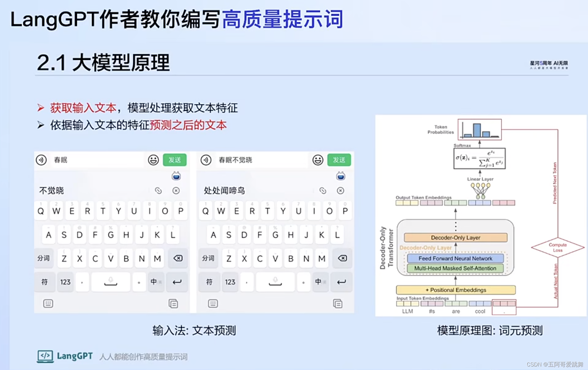Screen dimensions: 588x370
Task: Click period key on right keyboard
Action: [303, 282]
